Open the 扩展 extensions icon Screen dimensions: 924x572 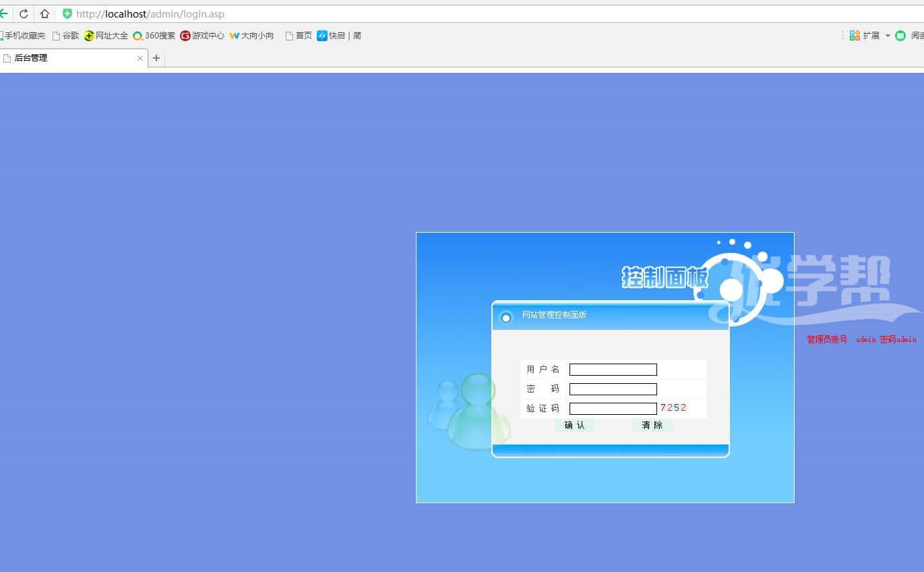click(x=855, y=36)
